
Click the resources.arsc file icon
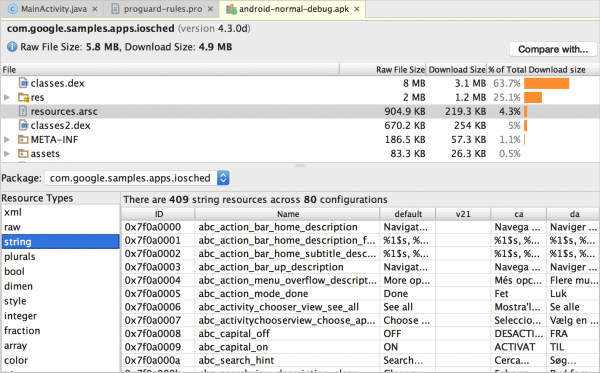23,111
